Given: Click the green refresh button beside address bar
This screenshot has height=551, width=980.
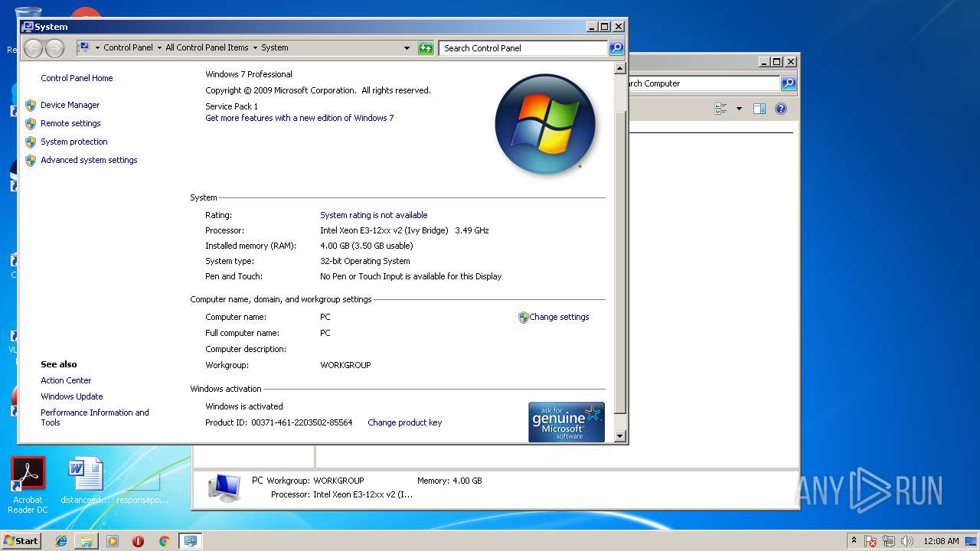Looking at the screenshot, I should [x=426, y=48].
